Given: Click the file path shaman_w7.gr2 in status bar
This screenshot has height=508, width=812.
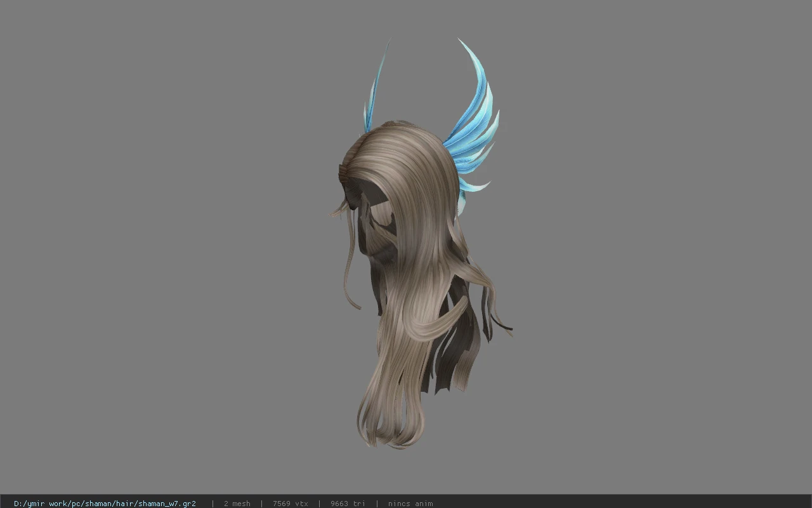Looking at the screenshot, I should (105, 504).
